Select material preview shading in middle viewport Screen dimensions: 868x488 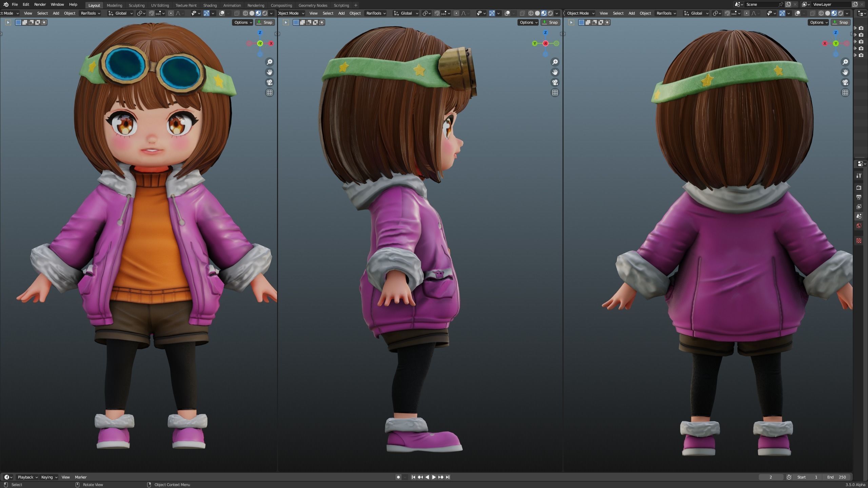pos(544,13)
